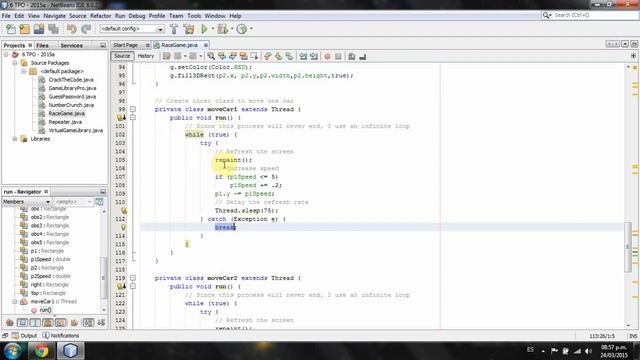Viewport: 640px width, 360px height.
Task: Open the Output window button
Action: click(x=24, y=336)
